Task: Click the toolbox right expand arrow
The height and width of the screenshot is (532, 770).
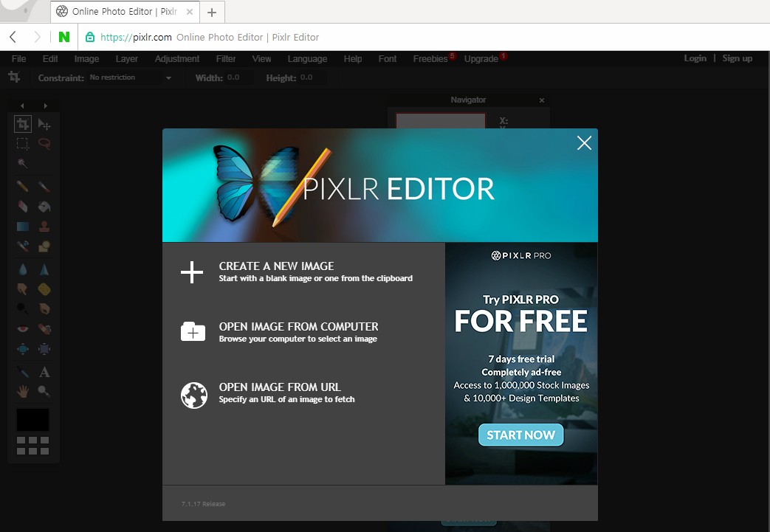Action: [x=45, y=106]
